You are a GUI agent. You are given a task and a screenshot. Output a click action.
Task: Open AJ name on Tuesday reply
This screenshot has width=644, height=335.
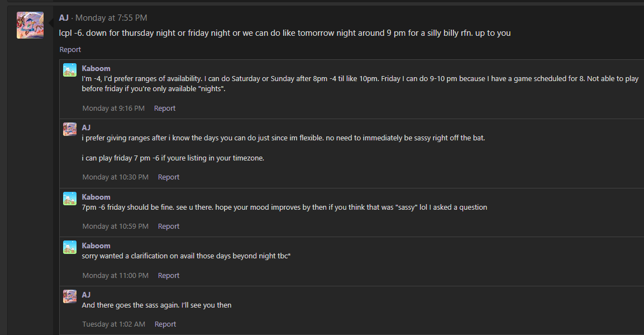[86, 295]
